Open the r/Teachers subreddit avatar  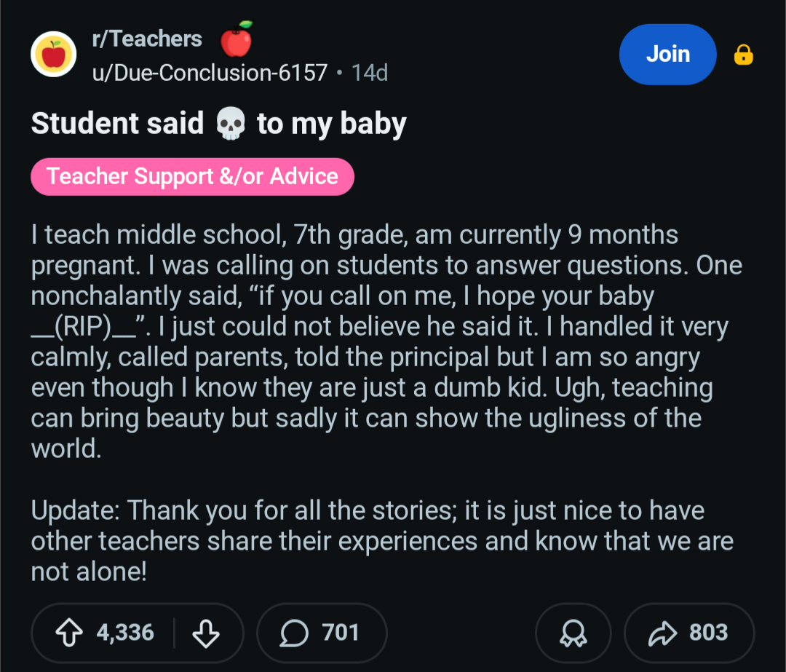[x=54, y=54]
